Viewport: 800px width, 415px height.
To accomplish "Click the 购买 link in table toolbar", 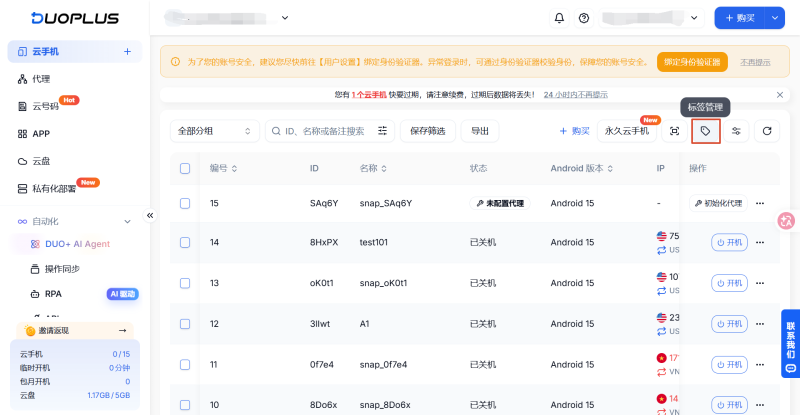I will [x=574, y=131].
